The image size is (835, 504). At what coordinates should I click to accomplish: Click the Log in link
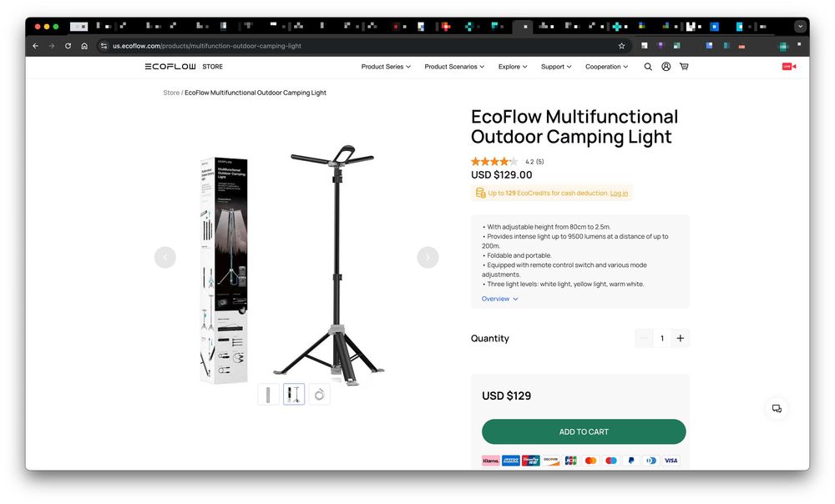pos(619,193)
